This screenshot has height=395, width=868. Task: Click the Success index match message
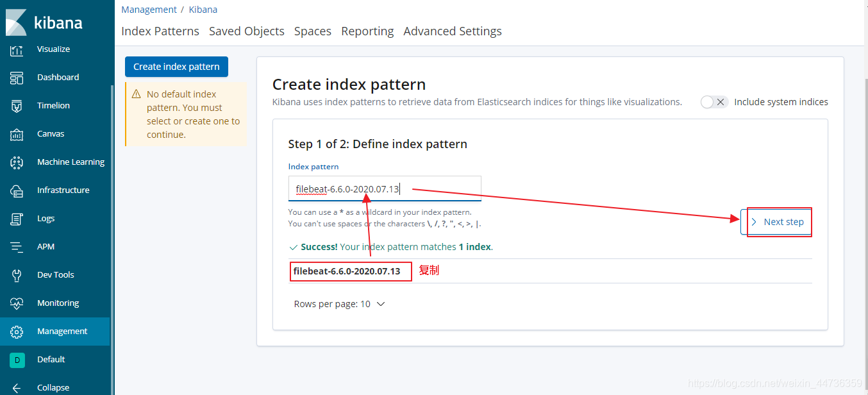click(x=391, y=247)
